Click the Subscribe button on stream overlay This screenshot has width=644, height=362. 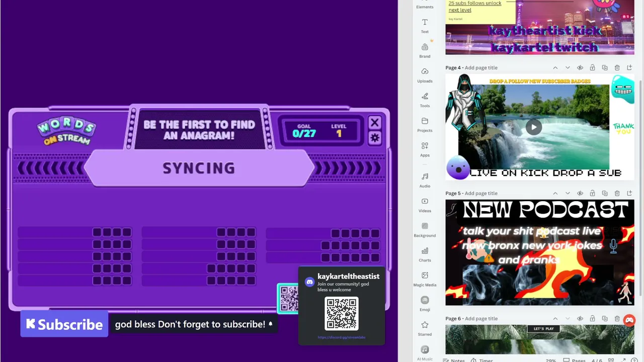(64, 324)
